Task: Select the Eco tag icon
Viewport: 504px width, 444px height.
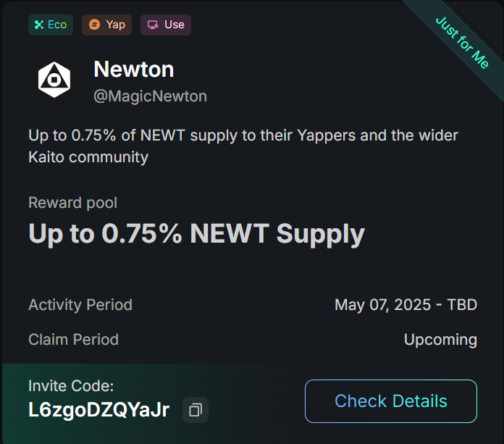Action: click(x=39, y=25)
